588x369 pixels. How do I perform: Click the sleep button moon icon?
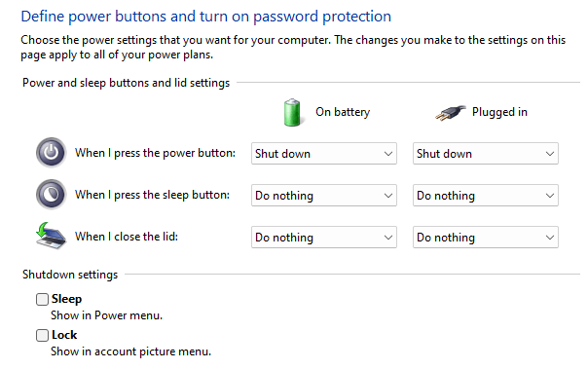51,195
